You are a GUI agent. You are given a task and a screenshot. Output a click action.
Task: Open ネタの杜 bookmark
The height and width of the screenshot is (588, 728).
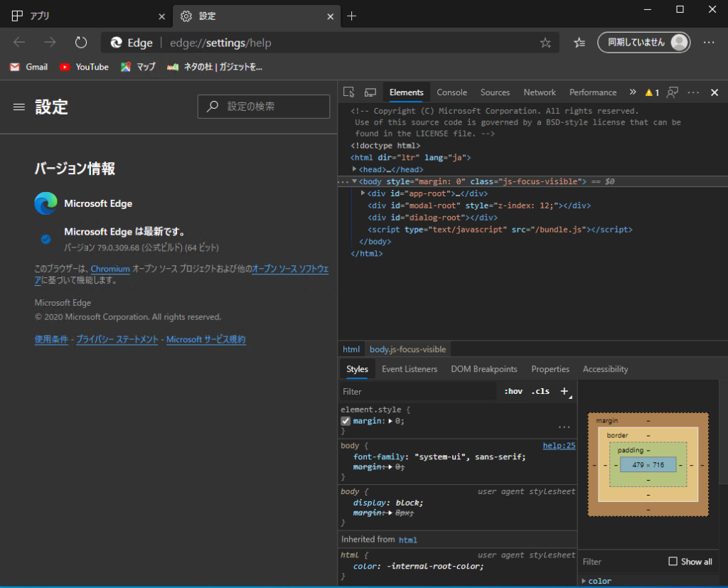coord(215,67)
